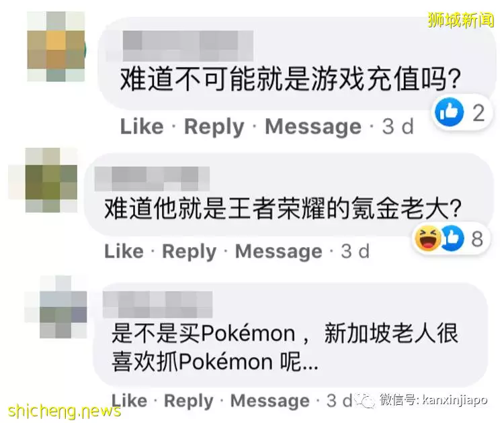Message the author of Pokémon comment

coord(270,401)
